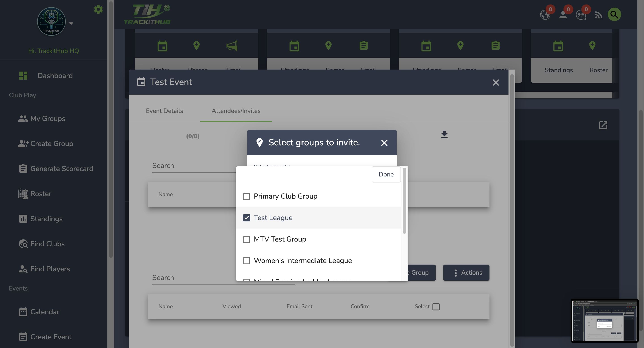Screen dimensions: 644x348
Task: Open Standings in the sidebar
Action: pyautogui.click(x=47, y=219)
